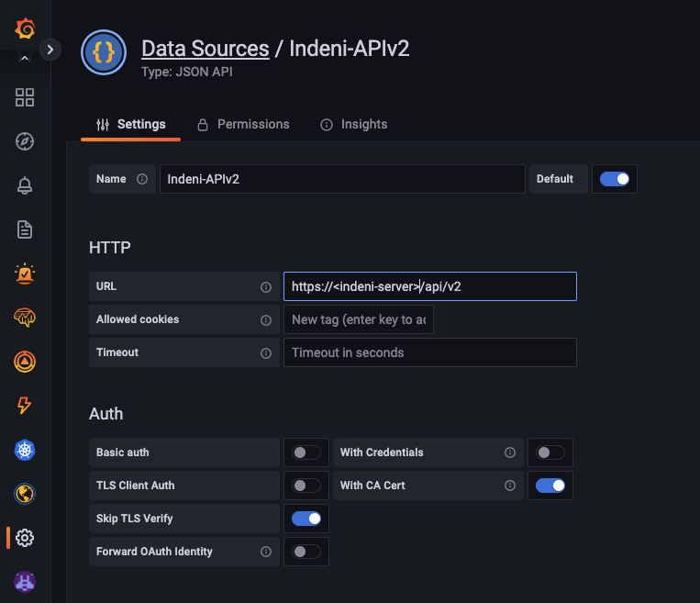Click the orange lightning bolt sidebar icon
Image resolution: width=700 pixels, height=603 pixels.
[25, 406]
